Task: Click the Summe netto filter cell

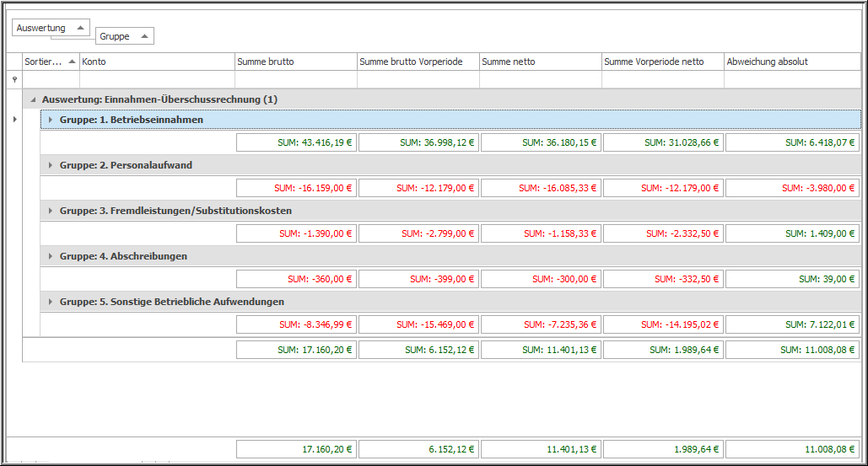Action: (540, 79)
